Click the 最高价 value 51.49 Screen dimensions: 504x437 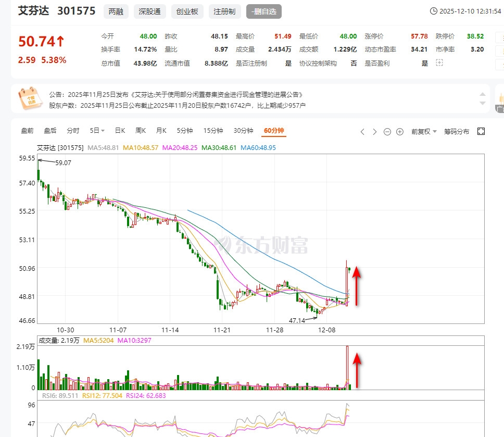pos(283,36)
